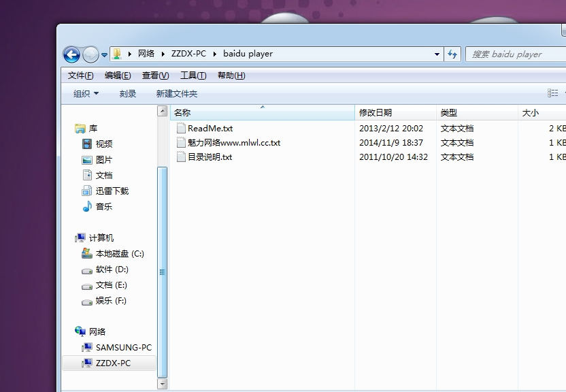
Task: Open the 工具(T) menu
Action: (193, 76)
